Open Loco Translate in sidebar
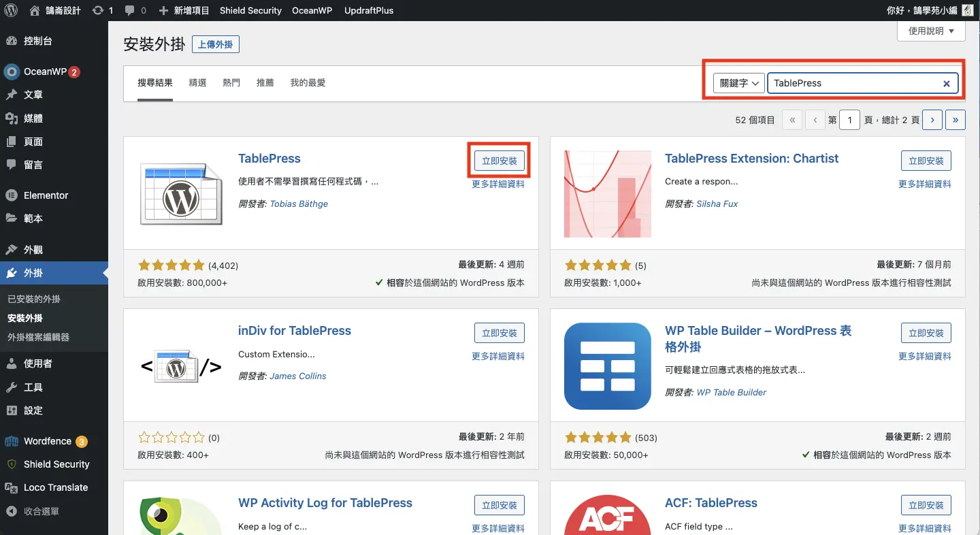 click(54, 487)
